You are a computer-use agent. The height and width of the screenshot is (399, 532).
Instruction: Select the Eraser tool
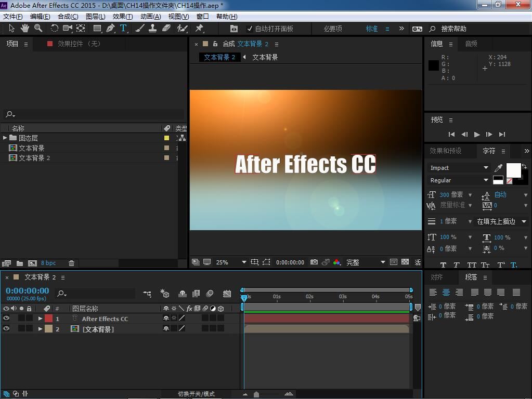tap(166, 29)
